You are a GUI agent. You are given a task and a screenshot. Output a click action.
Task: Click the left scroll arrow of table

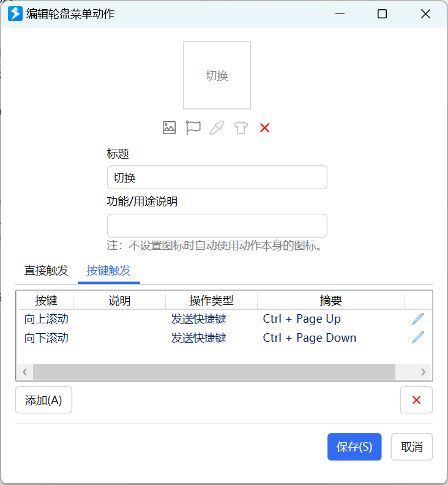pos(24,372)
